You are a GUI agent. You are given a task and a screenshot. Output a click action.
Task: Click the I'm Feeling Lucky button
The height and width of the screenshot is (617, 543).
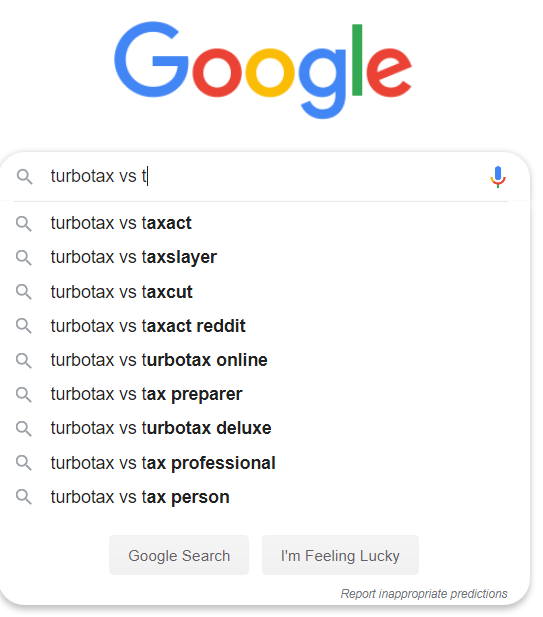coord(340,555)
